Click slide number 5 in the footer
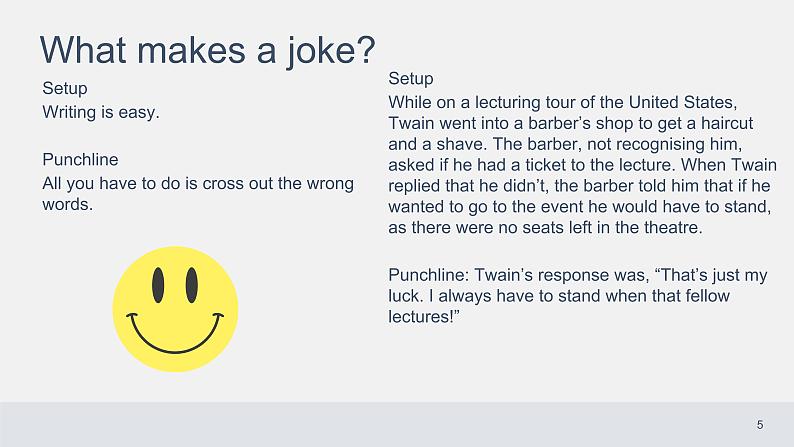794x447 pixels. pyautogui.click(x=760, y=425)
